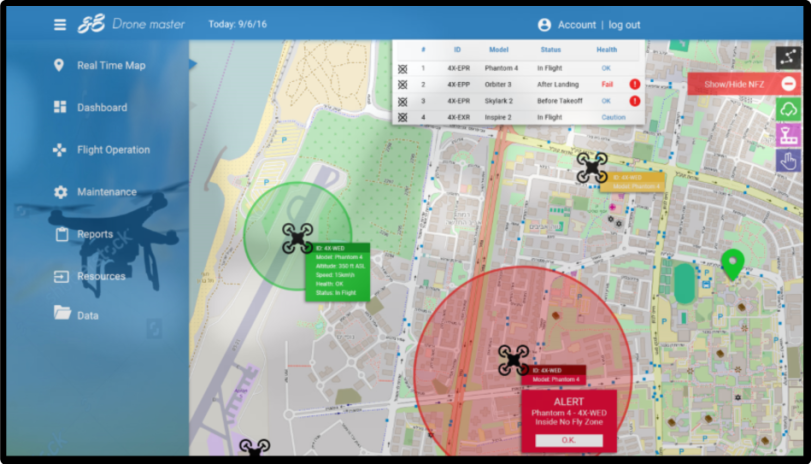The image size is (811, 464).
Task: Click the Health column header
Action: tap(606, 50)
